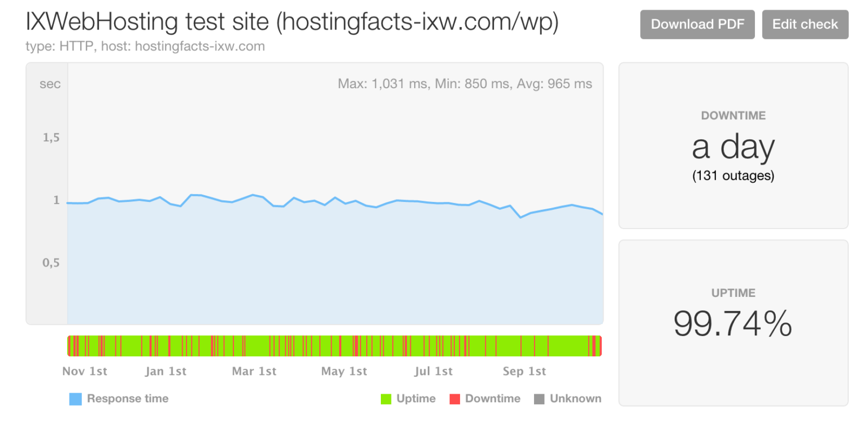Select the Uptime legend label
The image size is (868, 431).
pyautogui.click(x=416, y=399)
